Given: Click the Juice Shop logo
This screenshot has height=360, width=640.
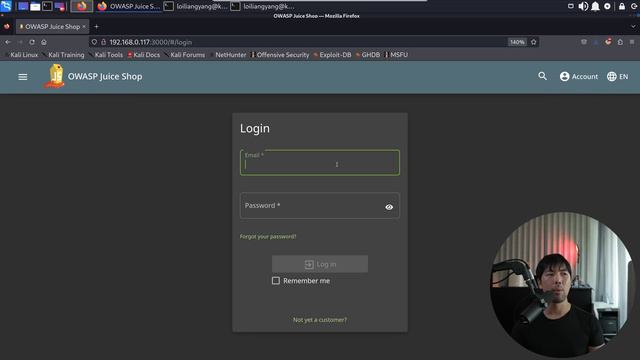Looking at the screenshot, I should point(55,76).
